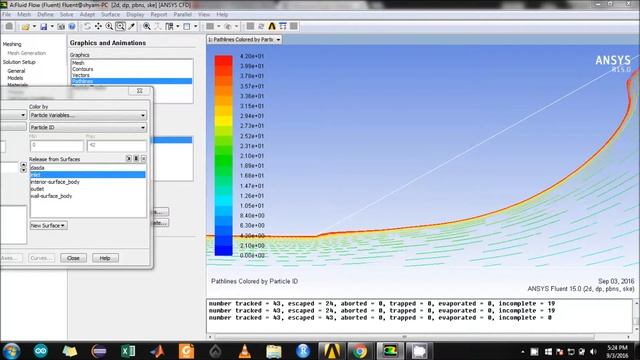Select Vectors in the Graphics list
This screenshot has width=640, height=360.
pos(131,76)
